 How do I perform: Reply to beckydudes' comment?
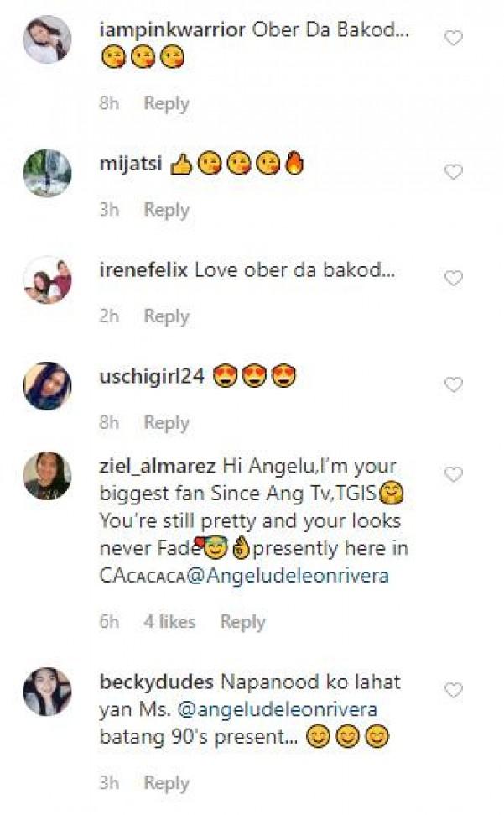(166, 783)
